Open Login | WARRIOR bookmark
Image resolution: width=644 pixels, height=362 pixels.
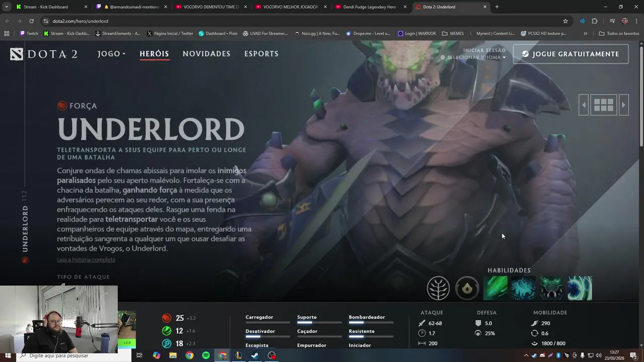coord(417,33)
